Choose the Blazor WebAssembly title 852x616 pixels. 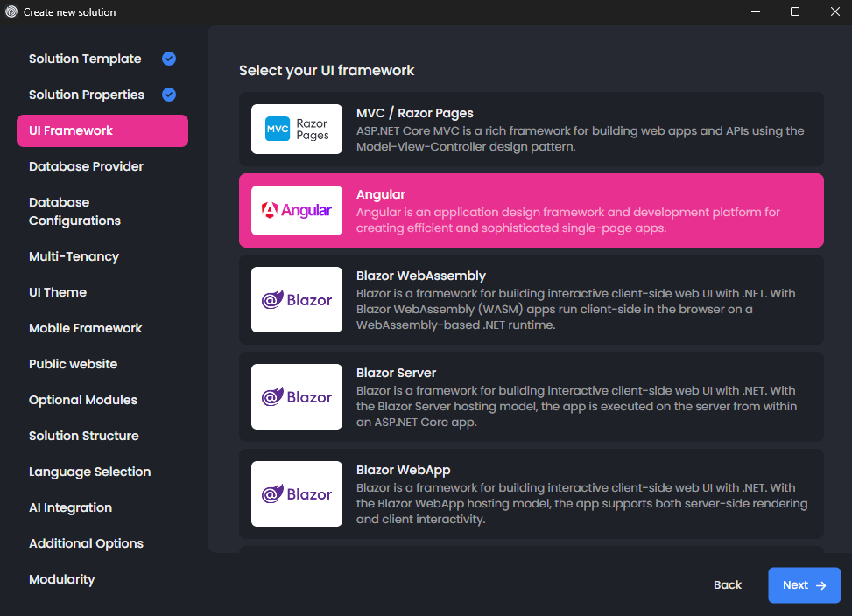(x=420, y=276)
